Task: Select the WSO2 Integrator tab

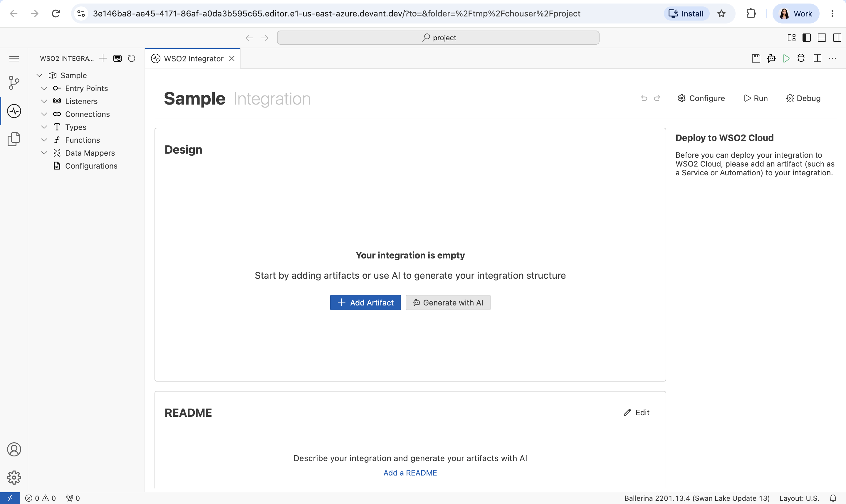Action: (193, 59)
